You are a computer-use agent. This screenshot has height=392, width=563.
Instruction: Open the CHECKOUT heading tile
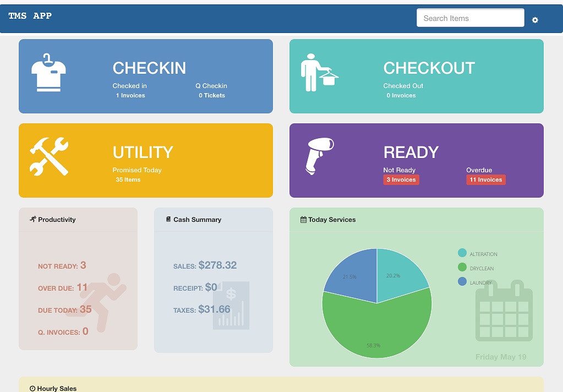pos(429,68)
